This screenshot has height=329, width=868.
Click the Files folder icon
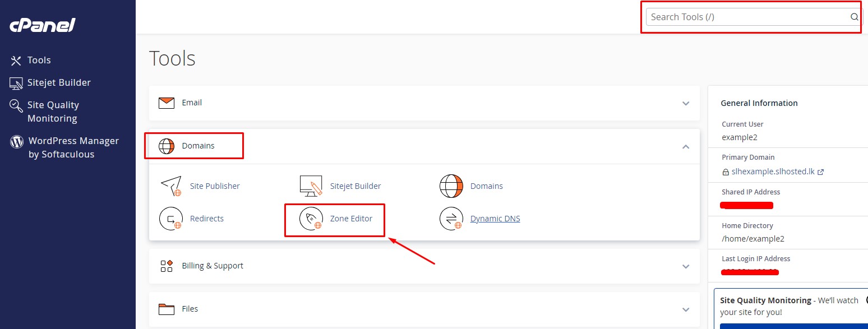167,309
